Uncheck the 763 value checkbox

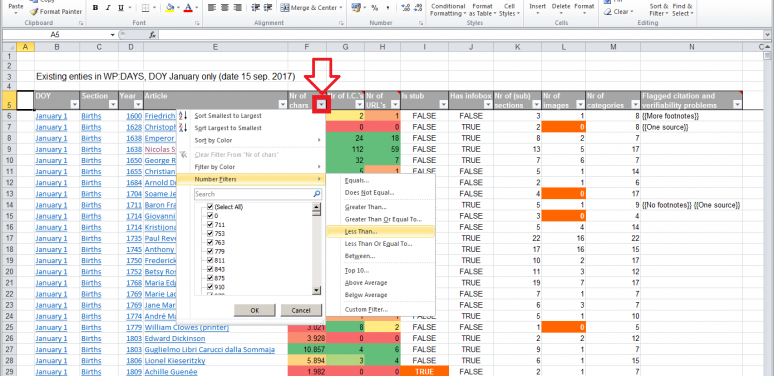coord(211,242)
